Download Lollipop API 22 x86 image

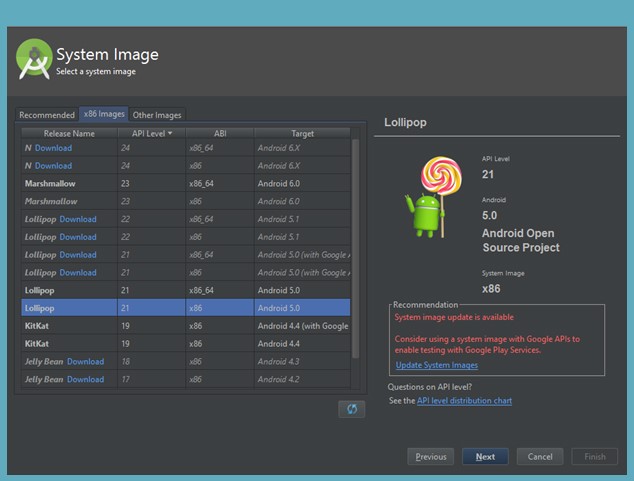click(x=78, y=237)
